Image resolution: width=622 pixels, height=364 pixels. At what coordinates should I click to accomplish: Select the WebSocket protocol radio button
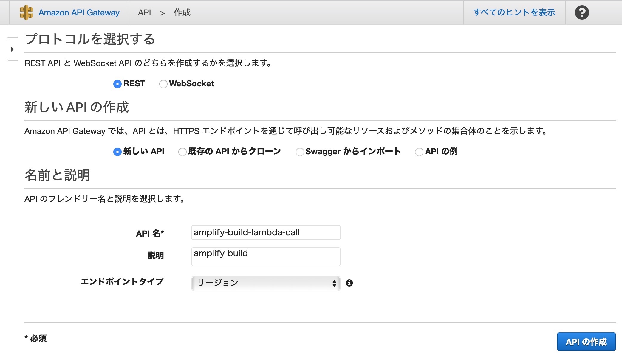163,84
